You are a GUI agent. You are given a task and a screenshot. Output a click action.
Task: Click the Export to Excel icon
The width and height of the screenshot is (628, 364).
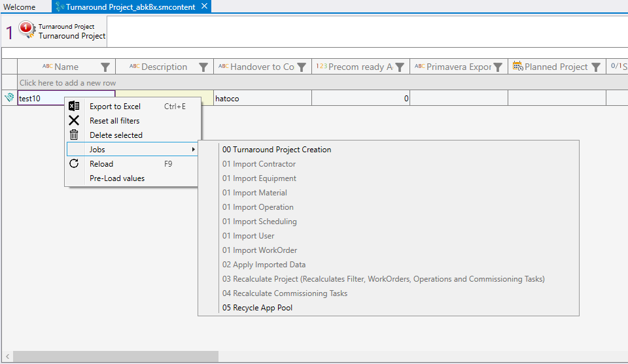75,107
